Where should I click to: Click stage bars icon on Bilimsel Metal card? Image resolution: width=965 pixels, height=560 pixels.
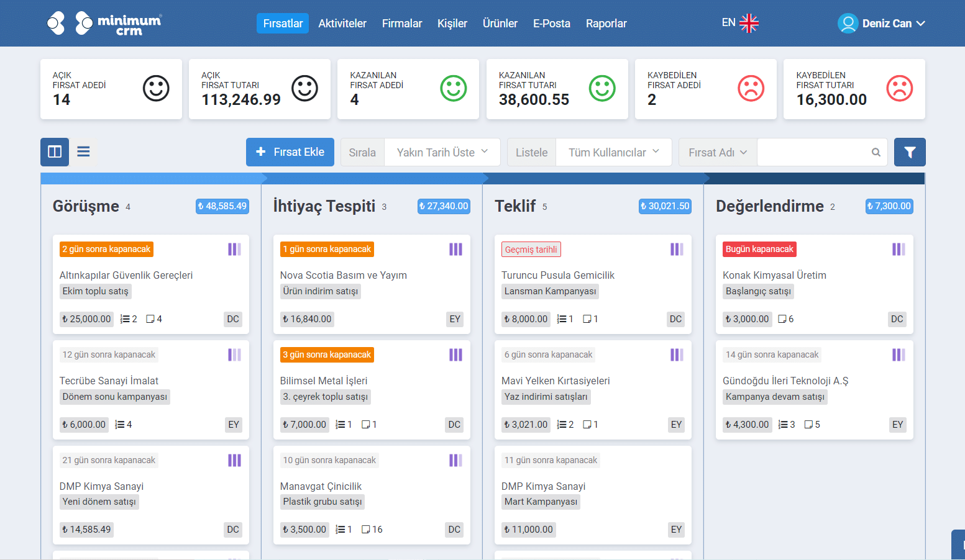tap(455, 355)
